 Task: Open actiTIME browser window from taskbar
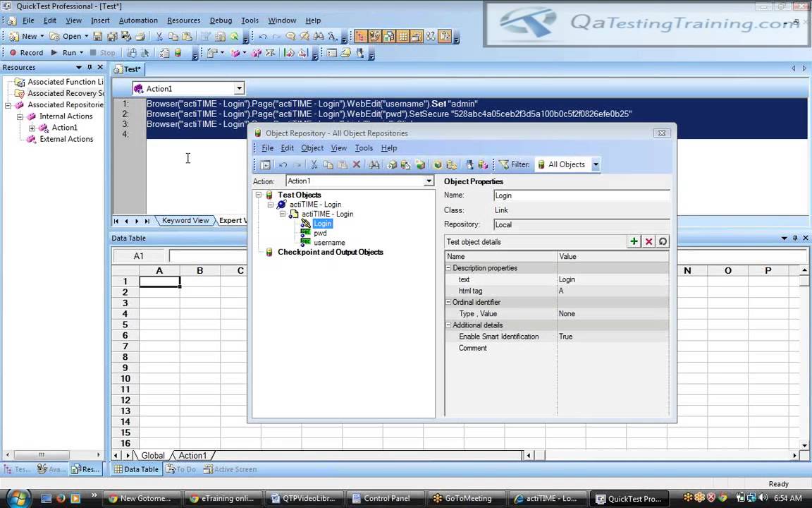[548, 498]
